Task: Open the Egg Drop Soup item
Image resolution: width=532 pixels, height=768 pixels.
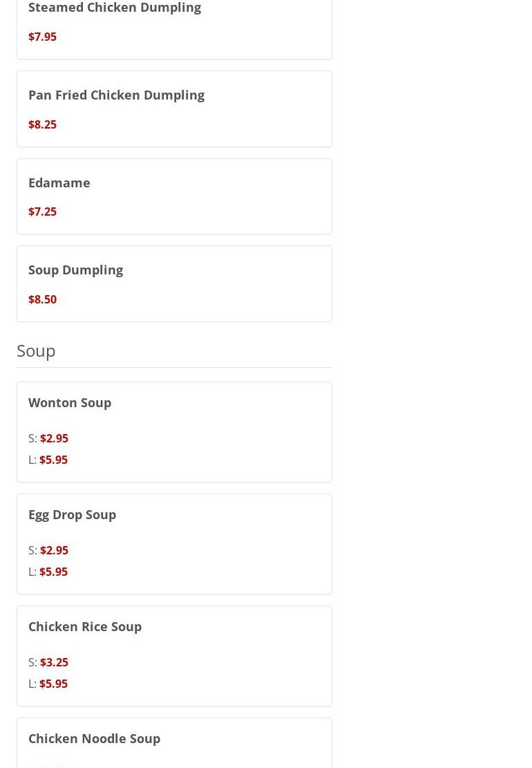Action: click(x=72, y=514)
